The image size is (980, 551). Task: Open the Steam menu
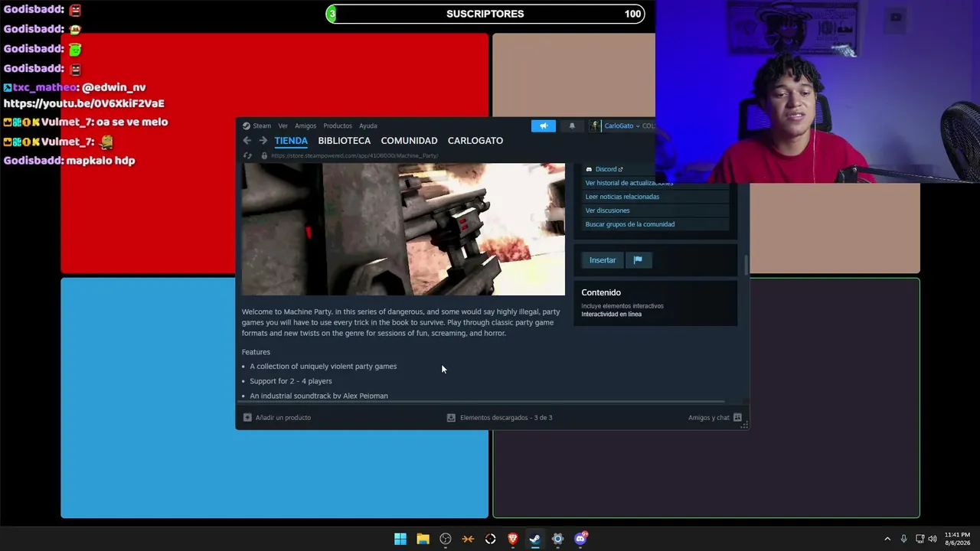pos(262,126)
